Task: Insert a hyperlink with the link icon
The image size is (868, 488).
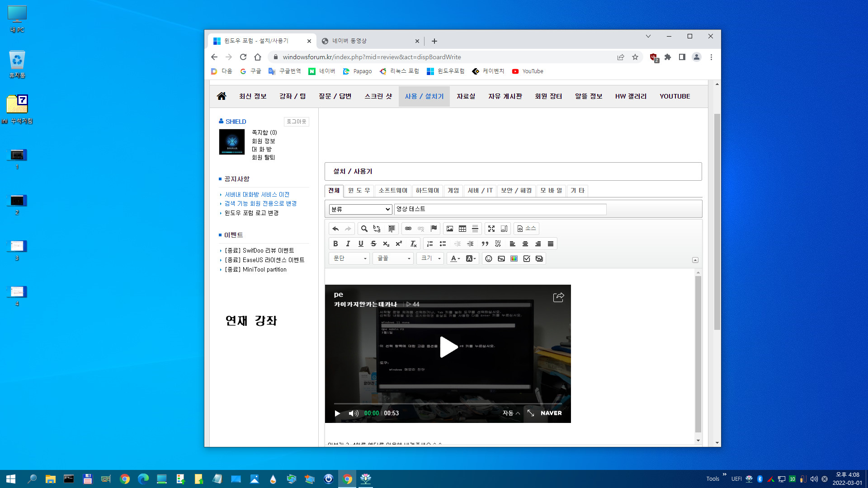Action: coord(408,229)
